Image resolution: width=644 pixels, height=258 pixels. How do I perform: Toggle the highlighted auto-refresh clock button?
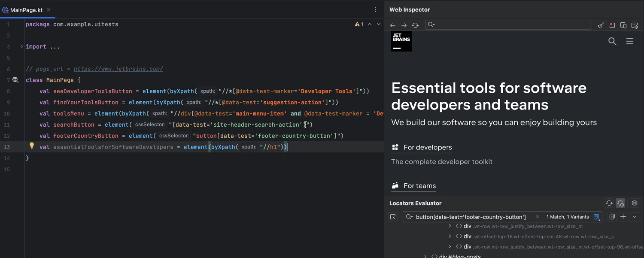click(x=620, y=203)
